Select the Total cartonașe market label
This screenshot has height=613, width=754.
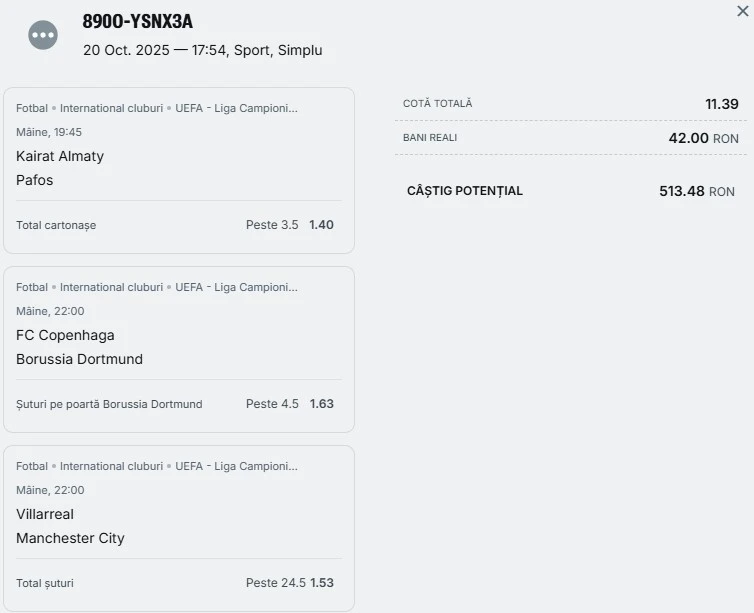(x=56, y=225)
